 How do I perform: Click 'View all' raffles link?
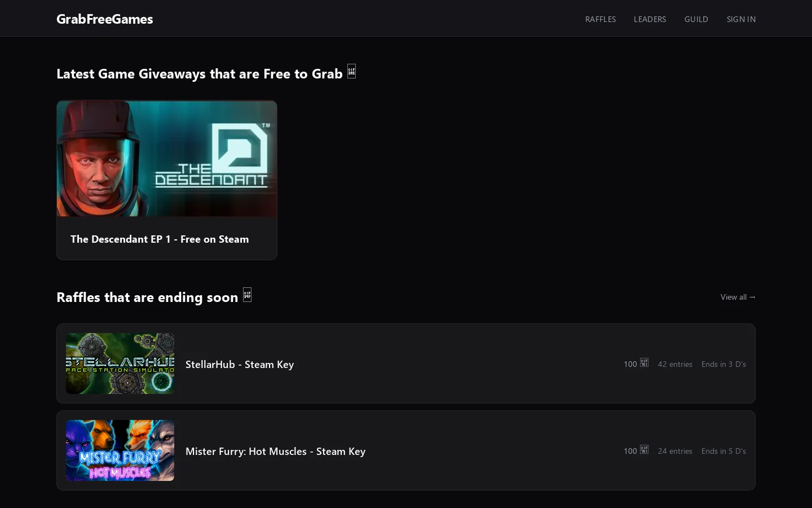(x=738, y=297)
